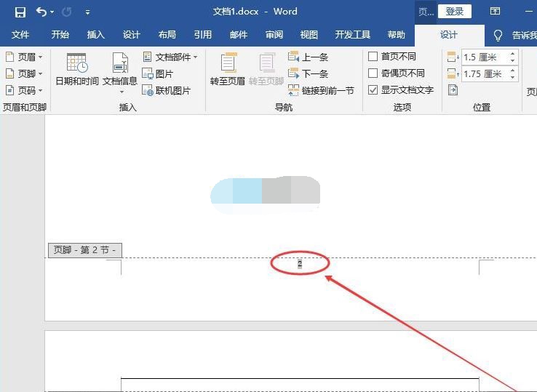Uncheck Show Document Text (显示文档文字)
The image size is (537, 392).
point(373,90)
